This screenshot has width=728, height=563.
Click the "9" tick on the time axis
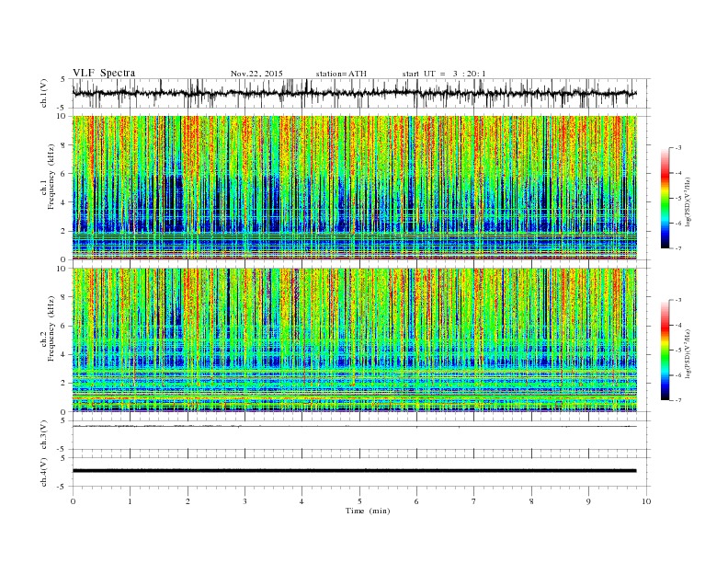(588, 501)
